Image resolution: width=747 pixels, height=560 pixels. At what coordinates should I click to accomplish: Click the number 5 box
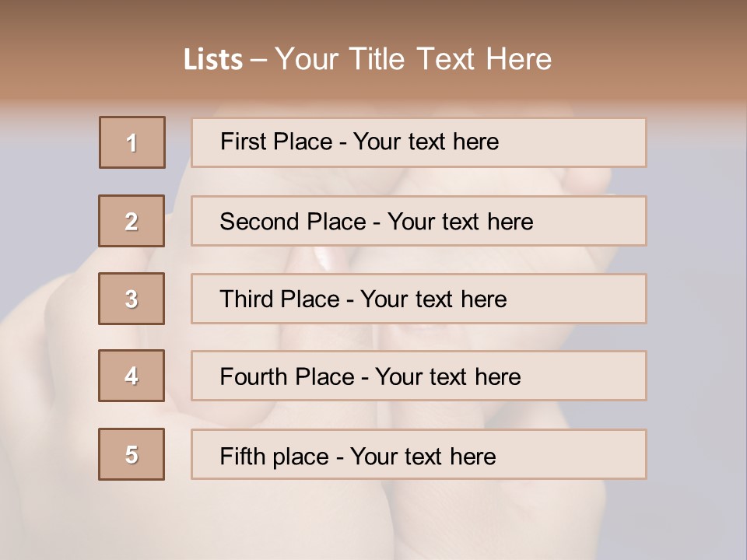point(132,454)
